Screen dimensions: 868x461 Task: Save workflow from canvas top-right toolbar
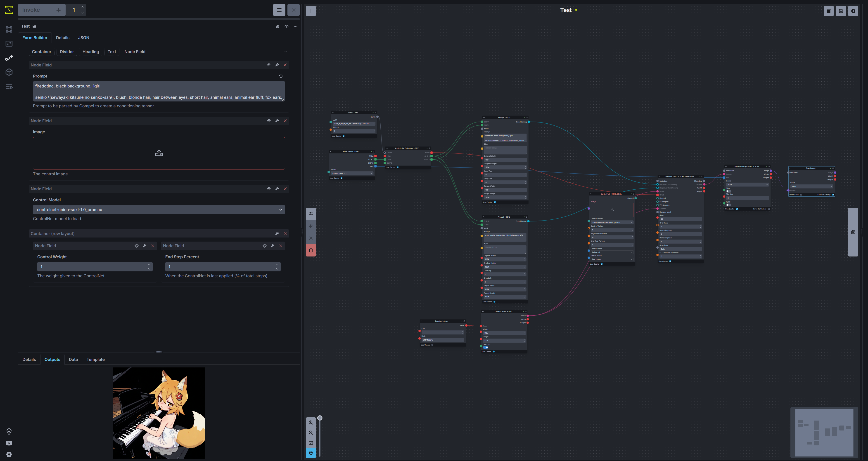point(841,11)
